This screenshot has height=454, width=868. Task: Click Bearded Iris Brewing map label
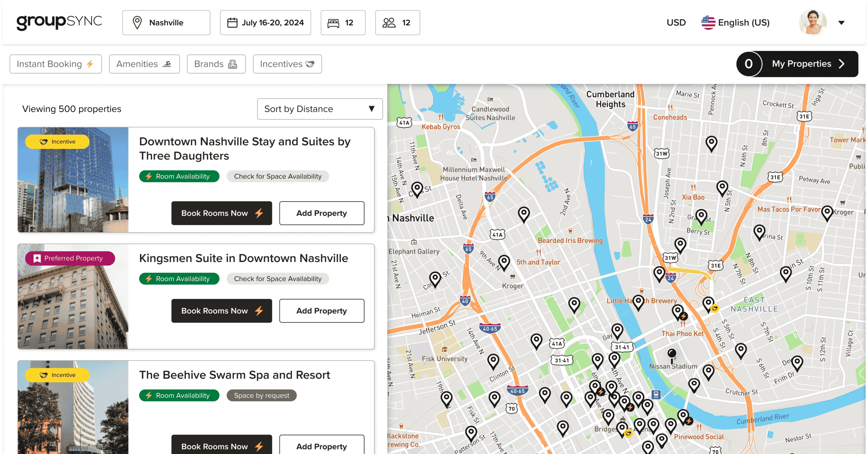[570, 241]
